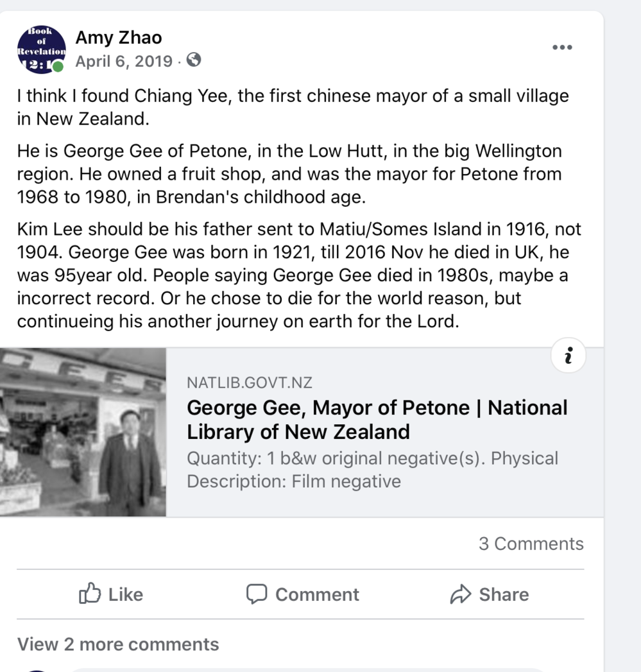Share the post using arrow icon
This screenshot has width=641, height=672.
490,594
